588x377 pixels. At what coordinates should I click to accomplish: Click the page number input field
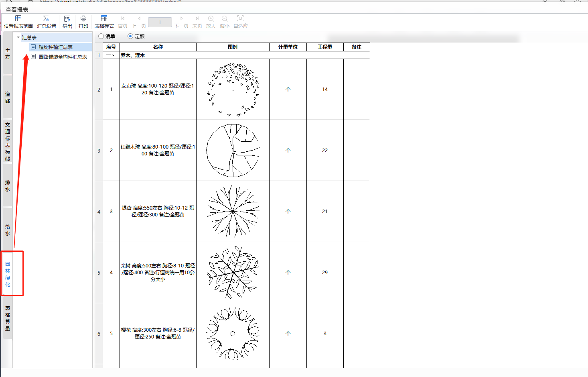click(160, 22)
